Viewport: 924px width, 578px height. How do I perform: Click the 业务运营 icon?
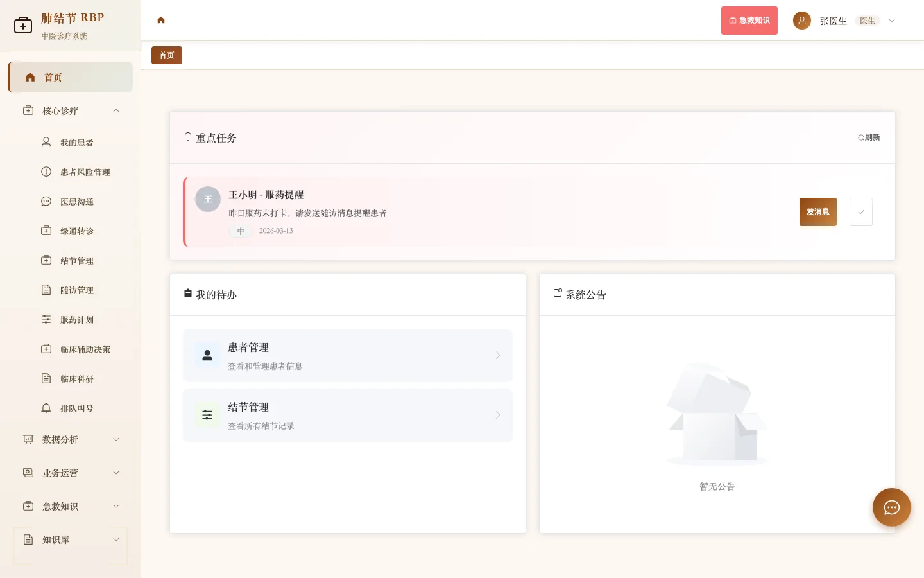pos(28,473)
